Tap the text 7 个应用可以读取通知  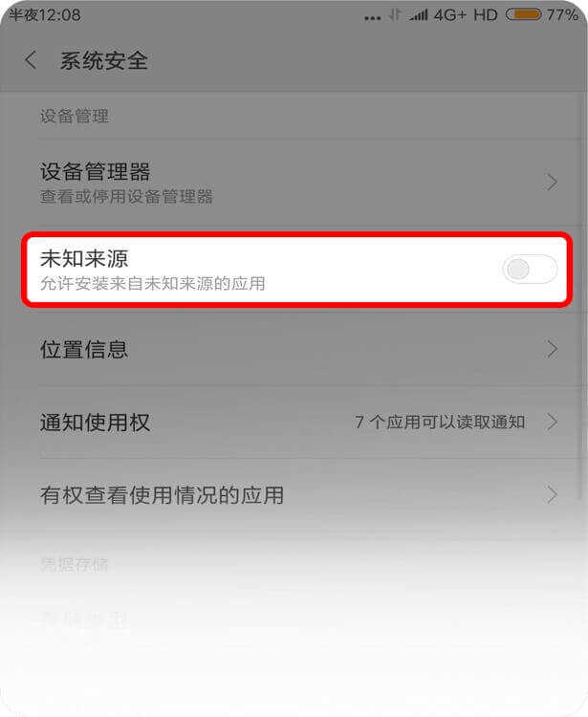click(440, 422)
